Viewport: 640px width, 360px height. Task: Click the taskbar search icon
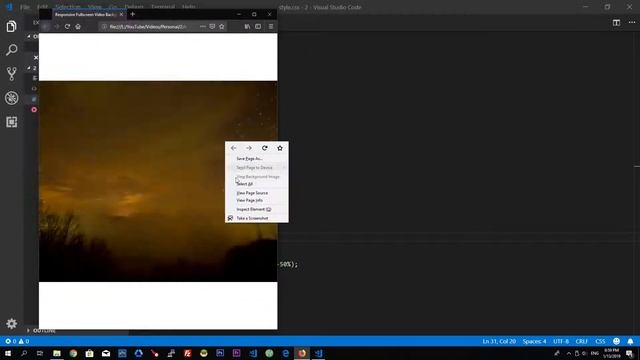click(24, 353)
